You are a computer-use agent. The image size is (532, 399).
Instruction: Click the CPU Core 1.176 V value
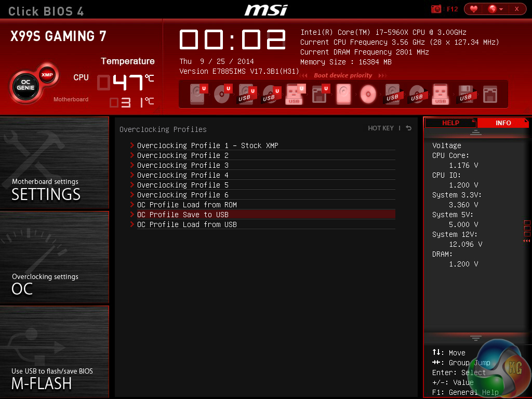coord(463,165)
